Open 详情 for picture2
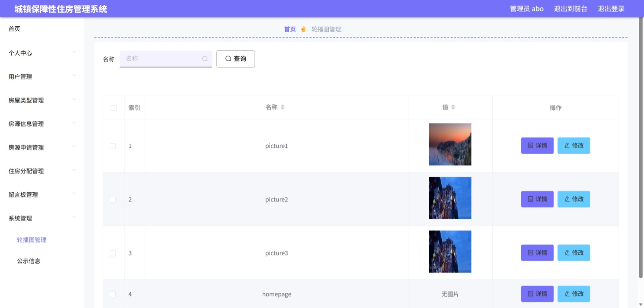The width and height of the screenshot is (644, 308). 537,199
